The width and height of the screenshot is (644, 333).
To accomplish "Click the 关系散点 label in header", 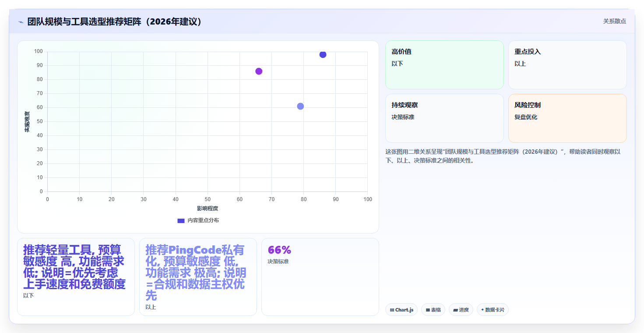I will [615, 21].
